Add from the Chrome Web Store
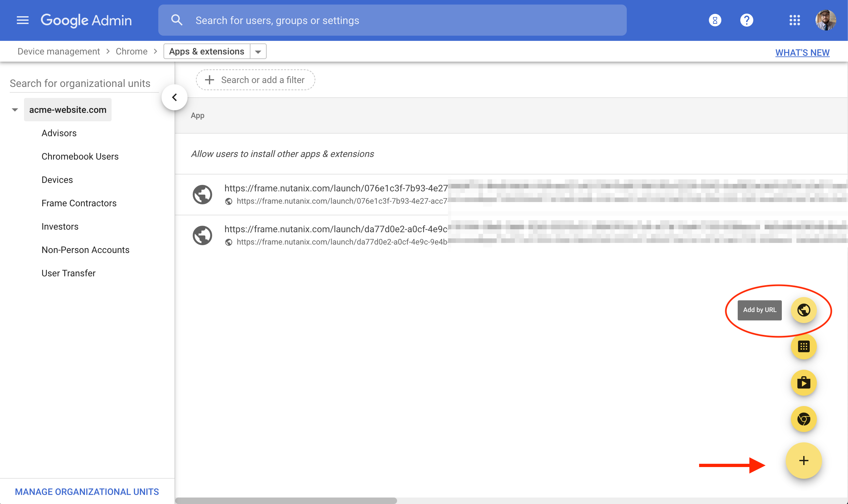 tap(803, 419)
